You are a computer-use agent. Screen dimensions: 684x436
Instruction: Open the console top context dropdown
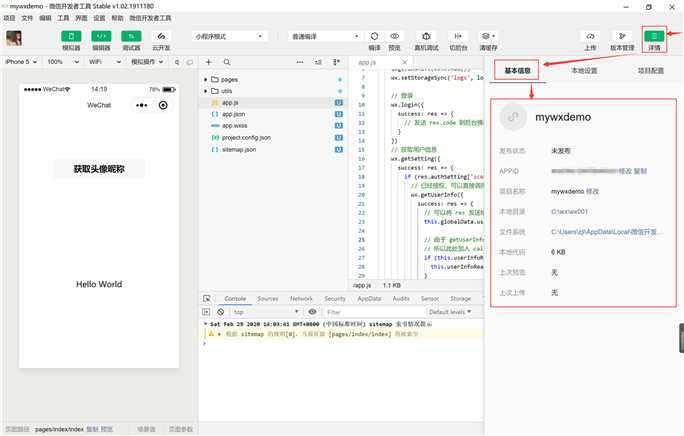266,312
